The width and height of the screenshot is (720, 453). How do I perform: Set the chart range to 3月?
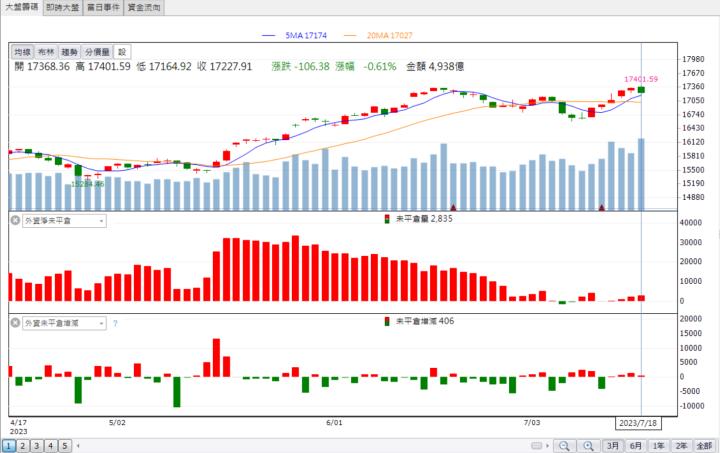613,446
